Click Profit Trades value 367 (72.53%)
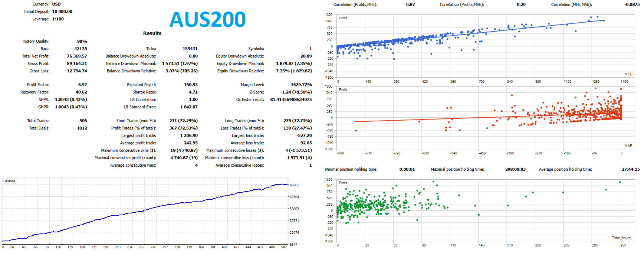This screenshot has height=255, width=644. pos(183,128)
